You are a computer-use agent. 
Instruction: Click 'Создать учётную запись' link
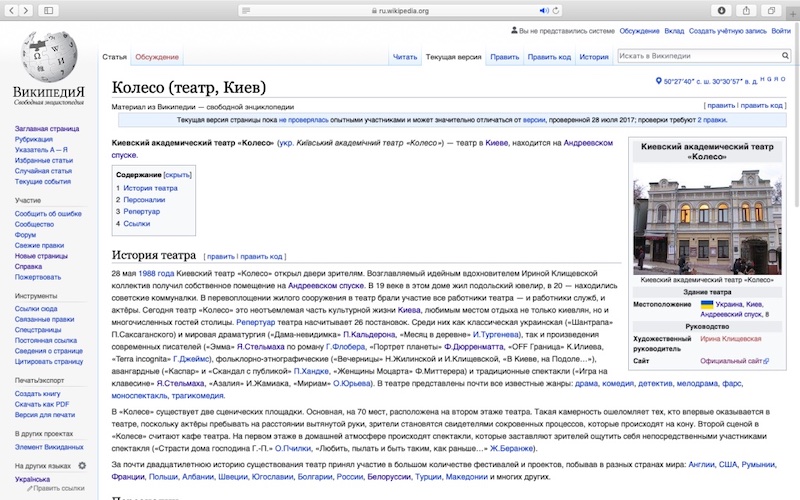click(728, 31)
